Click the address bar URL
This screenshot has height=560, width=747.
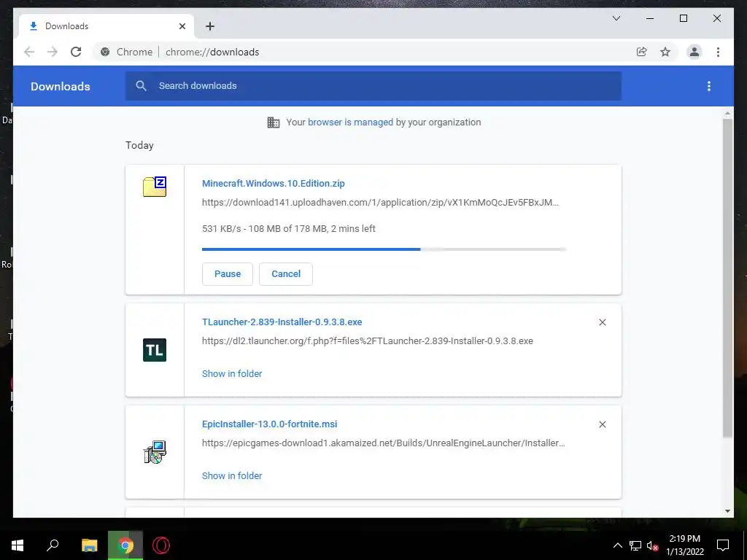tap(212, 52)
